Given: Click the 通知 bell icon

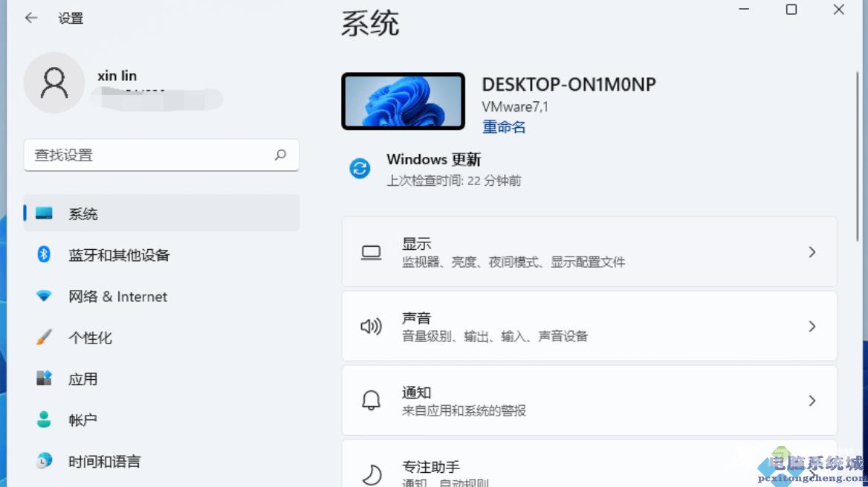Looking at the screenshot, I should point(371,400).
